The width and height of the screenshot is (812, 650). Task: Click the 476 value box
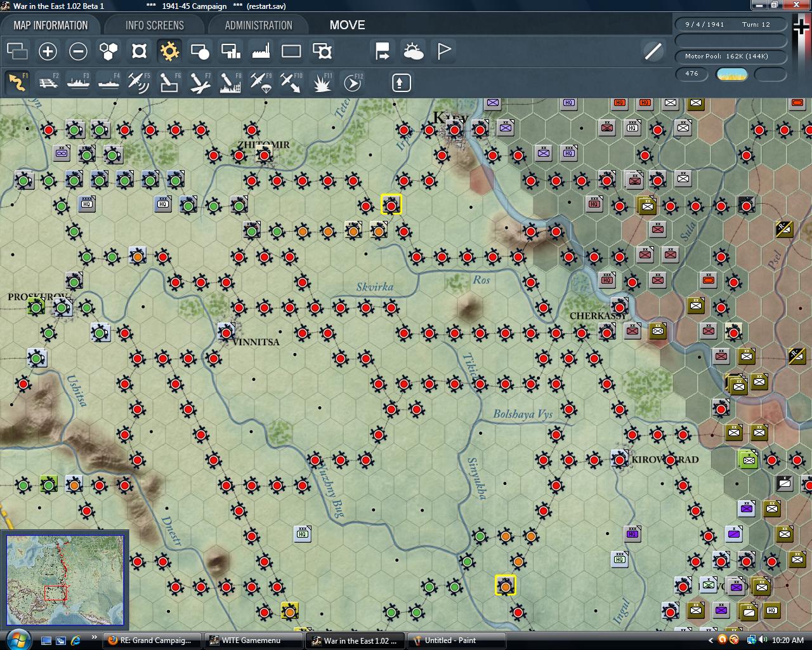[692, 74]
